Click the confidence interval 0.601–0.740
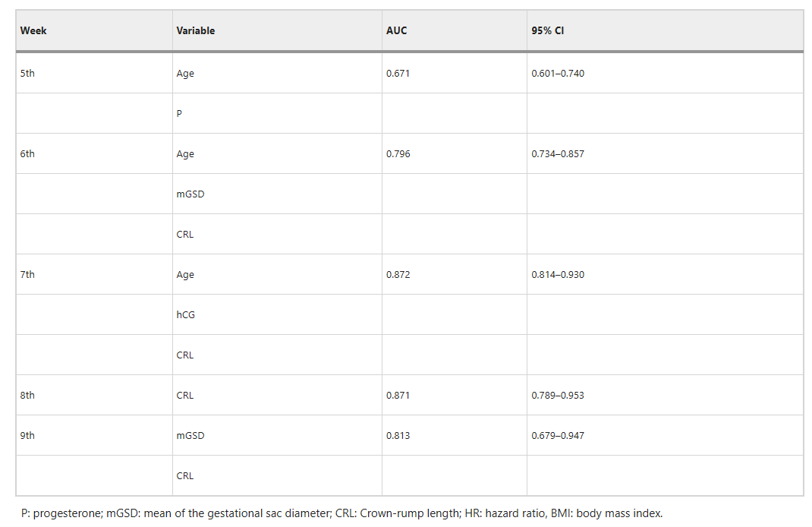The width and height of the screenshot is (812, 527). (558, 73)
